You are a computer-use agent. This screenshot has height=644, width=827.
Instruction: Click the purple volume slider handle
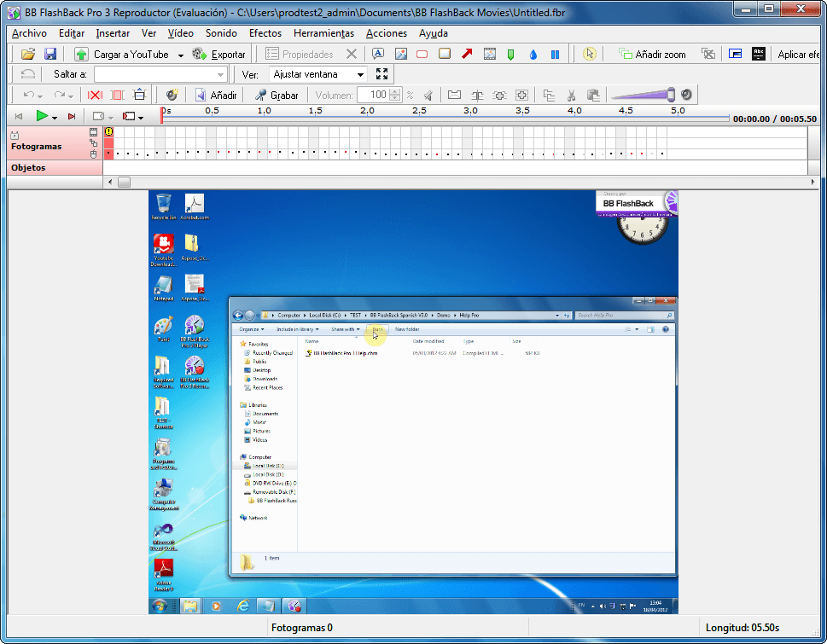point(671,95)
